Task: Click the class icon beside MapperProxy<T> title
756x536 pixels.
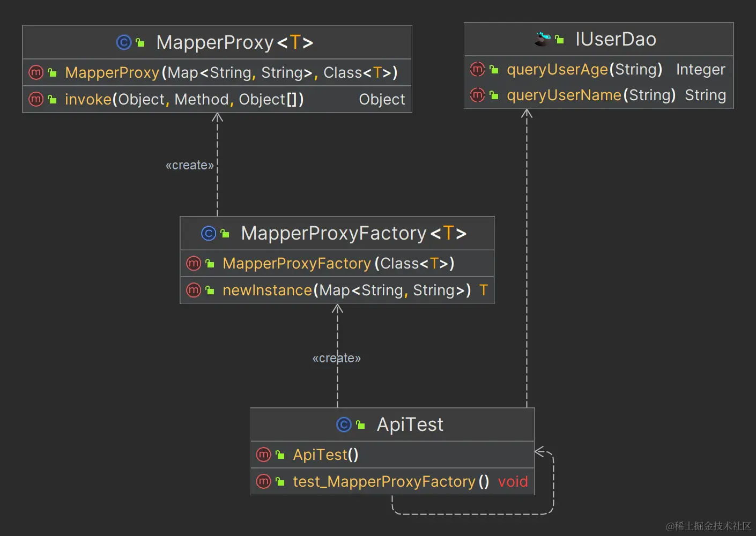Action: (124, 42)
